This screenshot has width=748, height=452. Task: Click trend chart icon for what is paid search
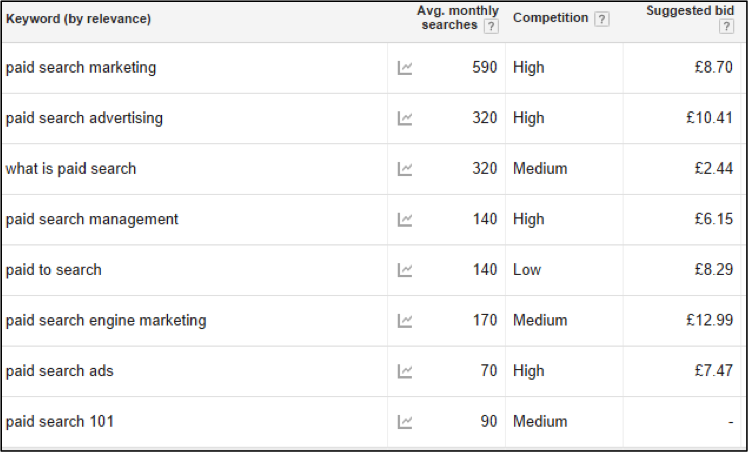[405, 169]
